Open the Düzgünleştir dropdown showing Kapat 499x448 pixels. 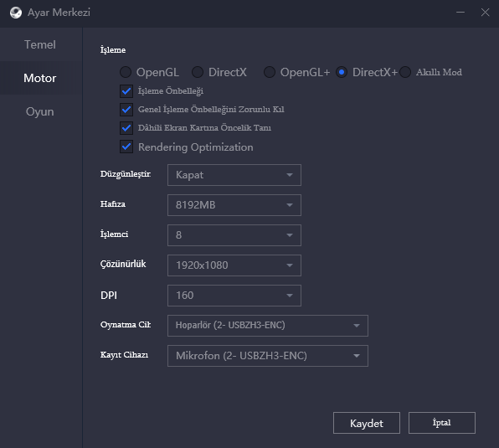point(234,175)
